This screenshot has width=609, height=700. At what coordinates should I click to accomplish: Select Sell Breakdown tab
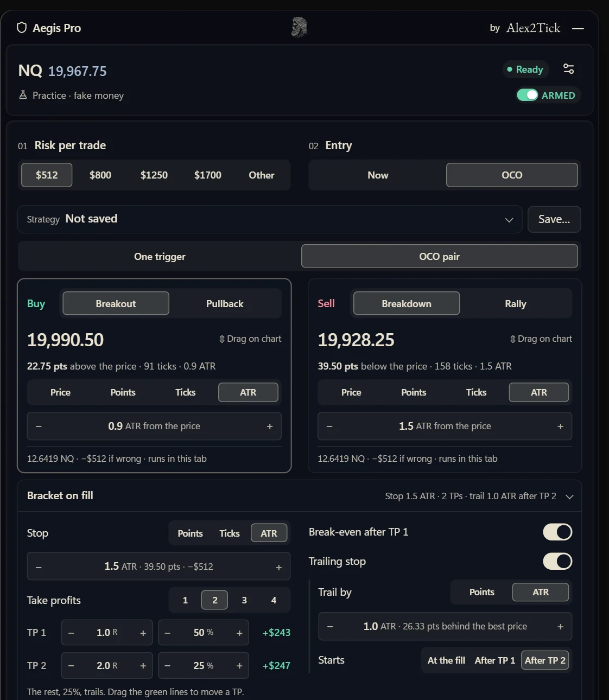tap(407, 303)
